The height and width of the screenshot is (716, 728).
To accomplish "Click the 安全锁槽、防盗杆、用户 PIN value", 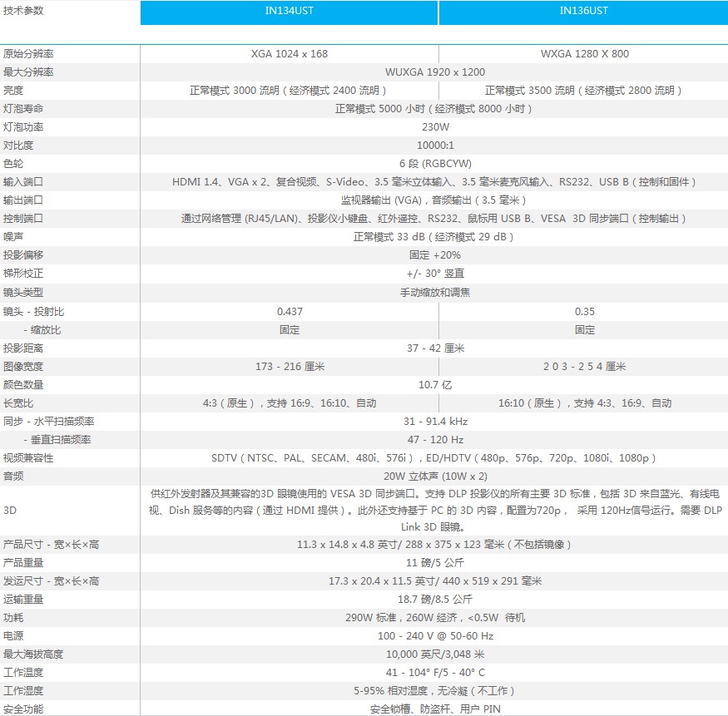I will (x=435, y=709).
